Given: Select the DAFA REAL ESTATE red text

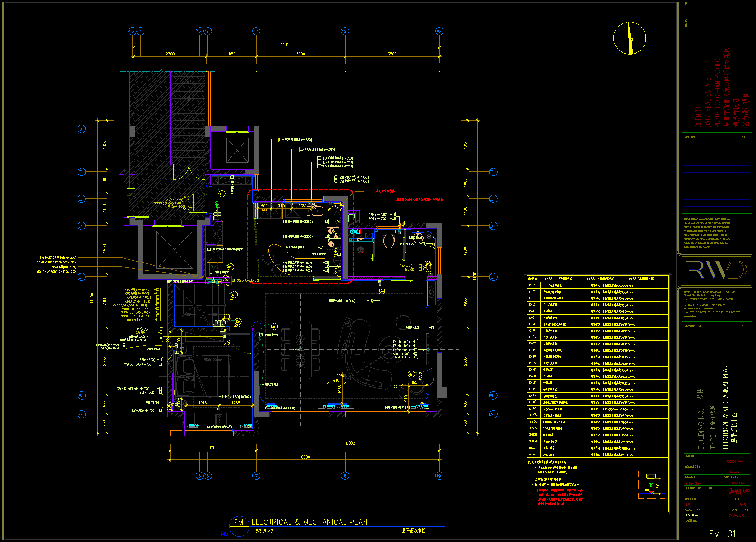Looking at the screenshot, I should tap(708, 103).
